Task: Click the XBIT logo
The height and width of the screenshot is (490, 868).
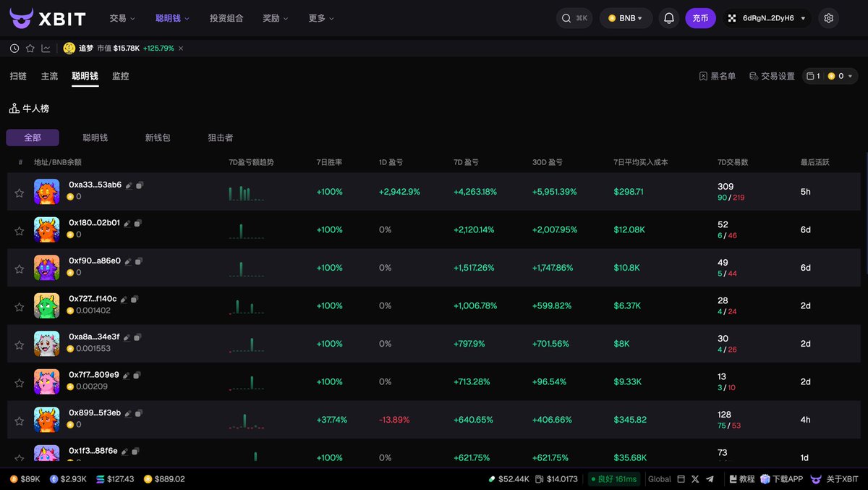Action: 48,18
